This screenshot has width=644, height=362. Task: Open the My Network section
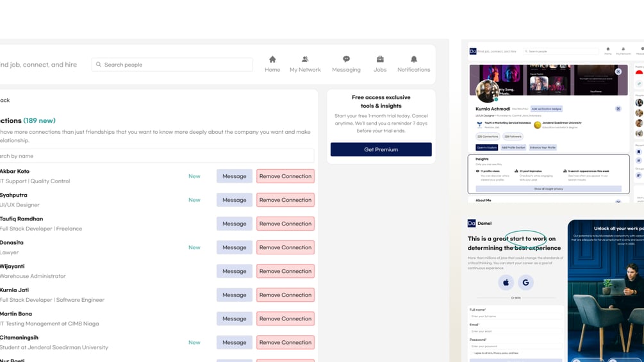tap(305, 65)
